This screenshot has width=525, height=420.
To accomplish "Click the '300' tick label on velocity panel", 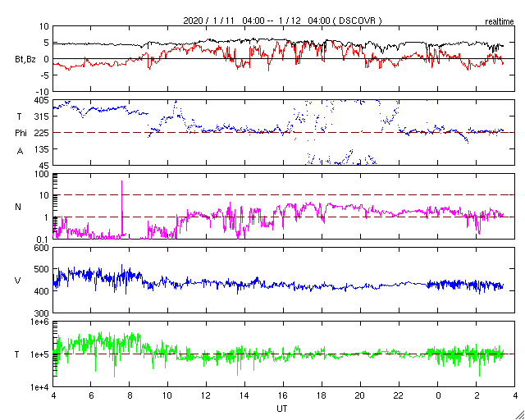I will [x=42, y=313].
